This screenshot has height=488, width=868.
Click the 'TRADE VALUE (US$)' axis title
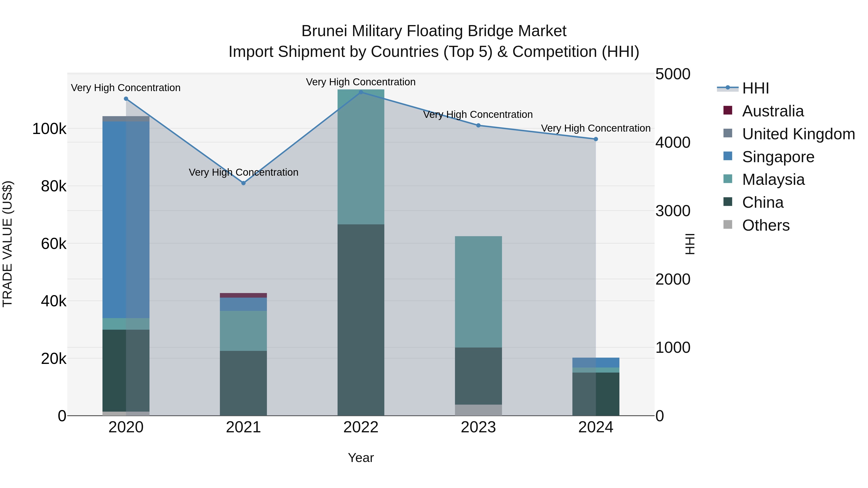click(7, 244)
